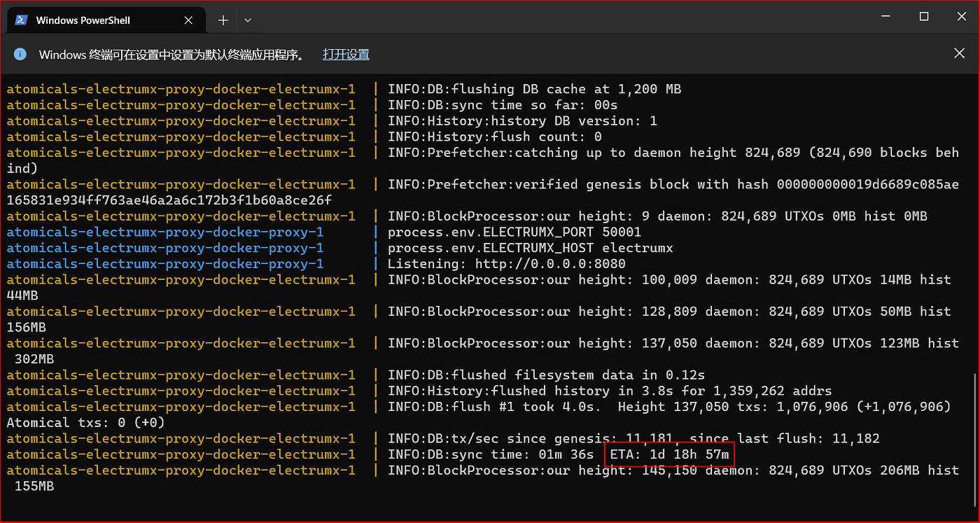The height and width of the screenshot is (523, 980).
Task: Select the Windows PowerShell tab
Action: [106, 20]
